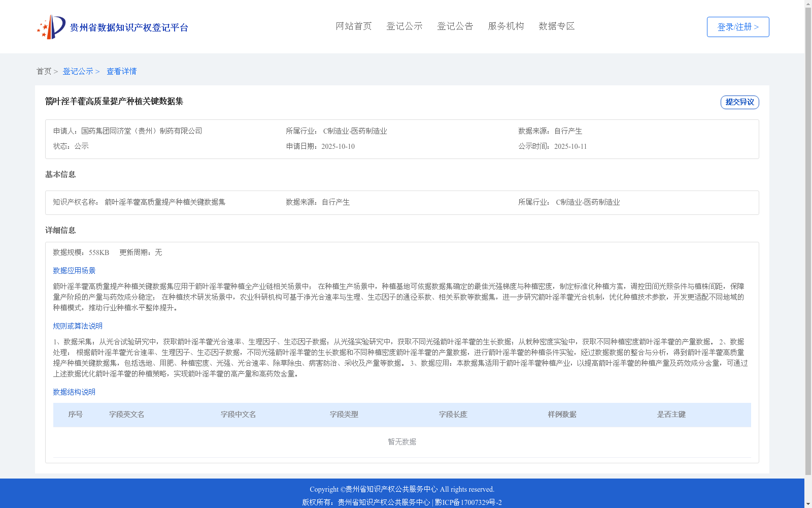This screenshot has width=812, height=508.
Task: Click 数据应用场景 heading
Action: pyautogui.click(x=74, y=271)
